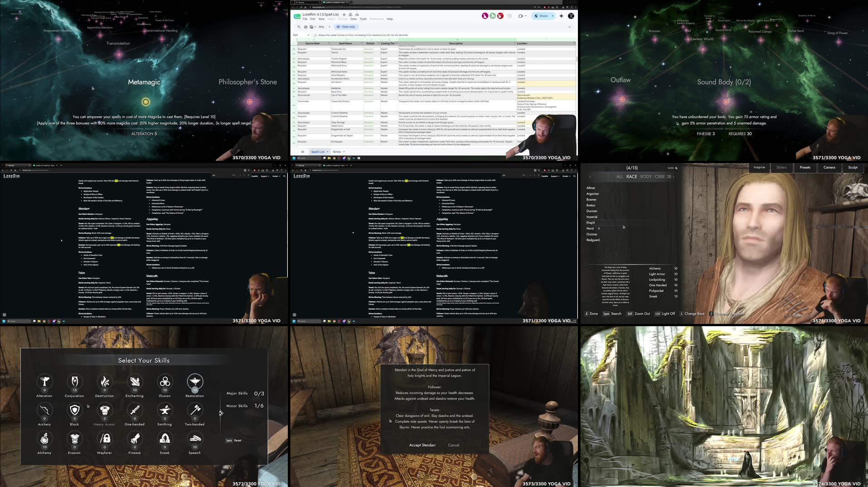Open the Camera tab in the race menu
This screenshot has width=868, height=487.
point(829,168)
